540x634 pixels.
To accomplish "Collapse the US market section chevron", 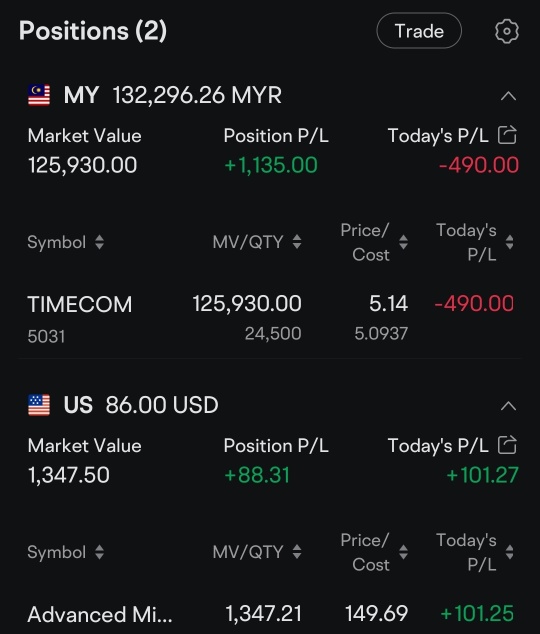I will [508, 406].
